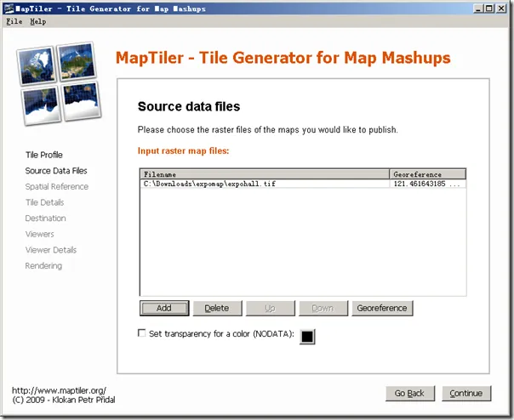Click the Continue button
The height and width of the screenshot is (420, 514).
[466, 393]
